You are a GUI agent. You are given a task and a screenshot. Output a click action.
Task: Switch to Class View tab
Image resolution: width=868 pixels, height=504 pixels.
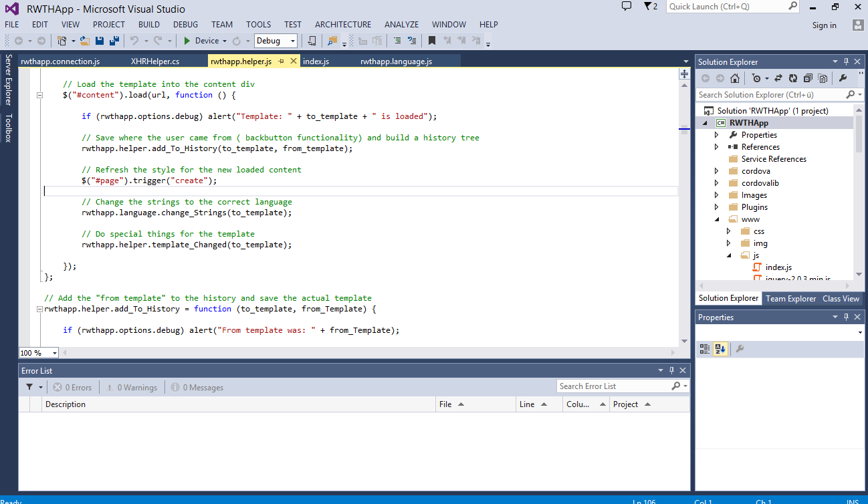tap(841, 299)
